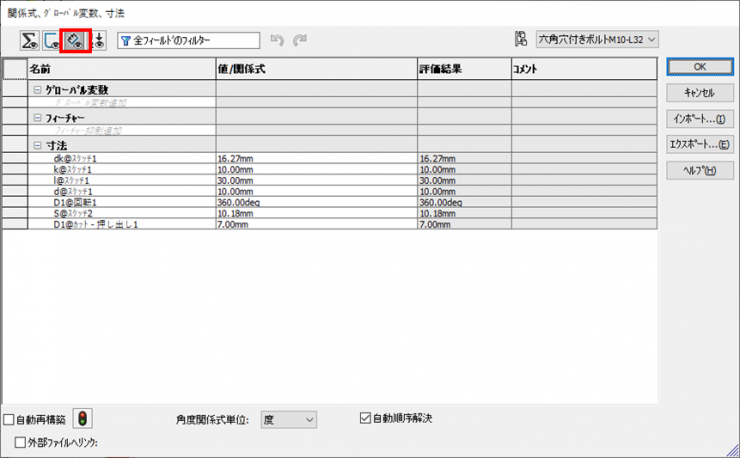
Task: Click the undo arrow icon
Action: 278,40
